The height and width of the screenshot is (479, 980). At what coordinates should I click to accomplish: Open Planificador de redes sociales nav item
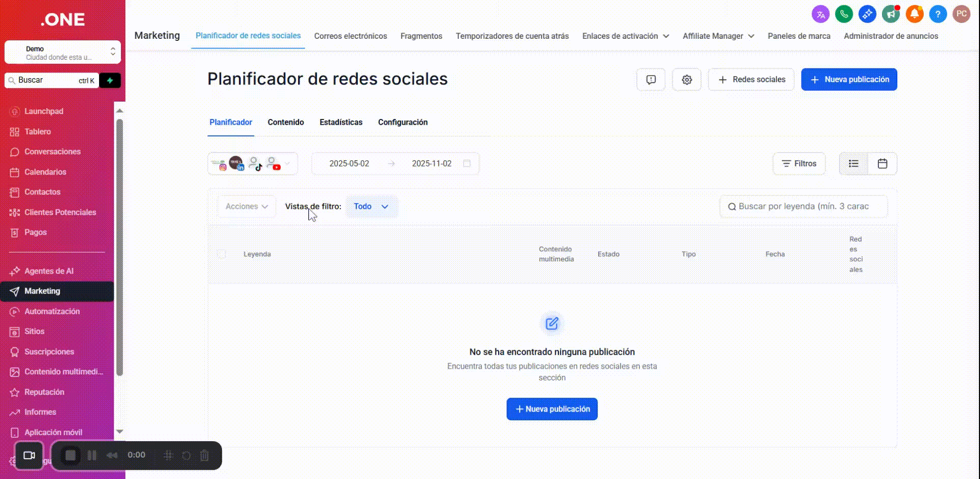point(248,36)
